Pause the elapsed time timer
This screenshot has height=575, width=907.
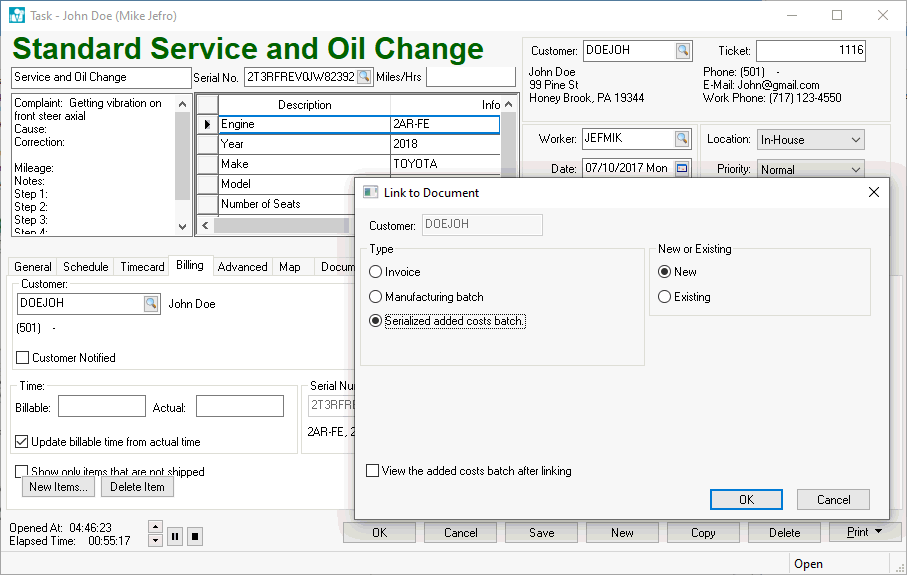click(175, 536)
